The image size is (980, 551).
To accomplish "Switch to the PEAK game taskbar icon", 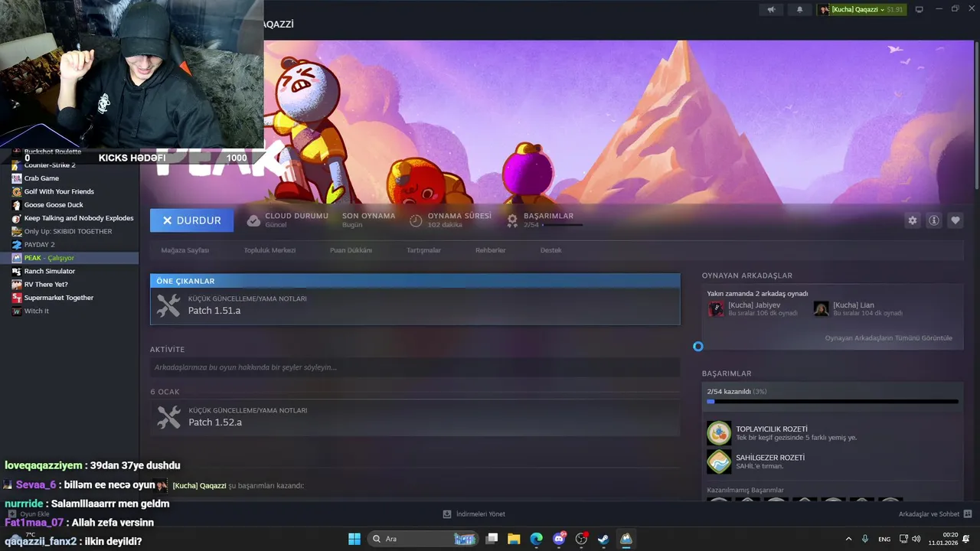I will (x=626, y=539).
